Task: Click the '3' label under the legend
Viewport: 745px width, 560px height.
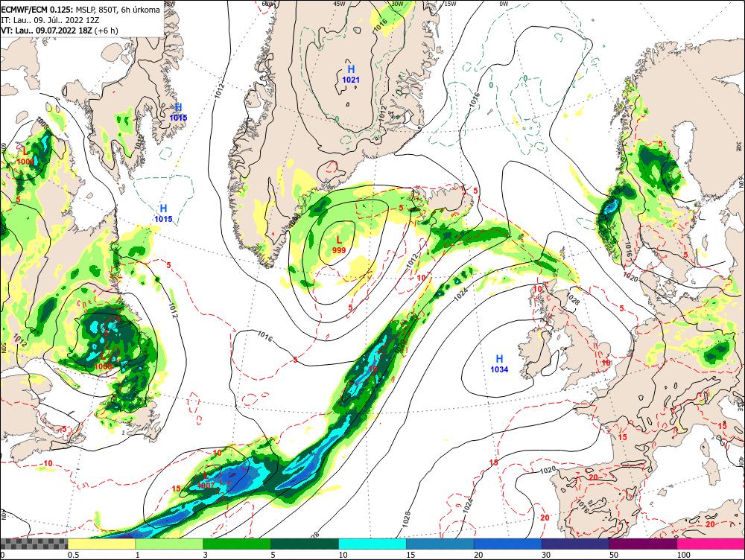Action: click(206, 555)
